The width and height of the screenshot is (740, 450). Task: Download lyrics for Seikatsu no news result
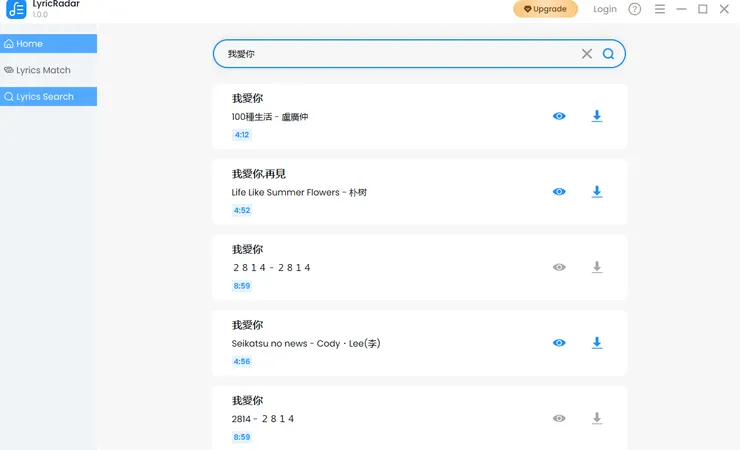pyautogui.click(x=597, y=343)
